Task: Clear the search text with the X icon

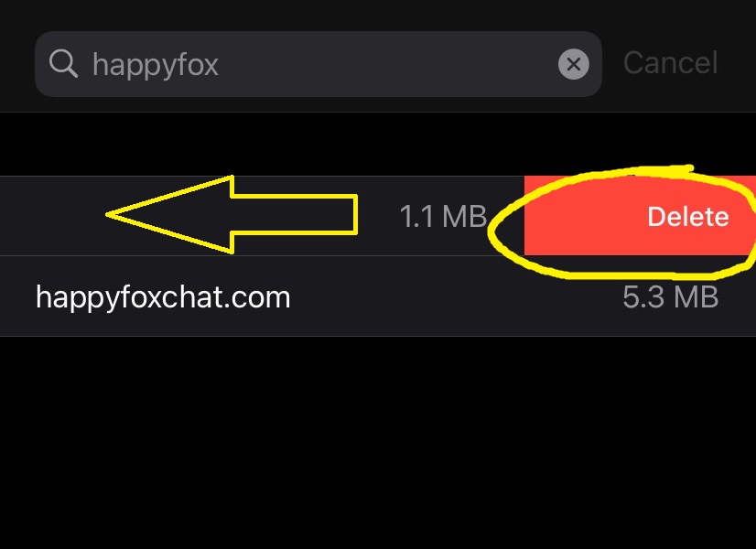Action: 573,64
